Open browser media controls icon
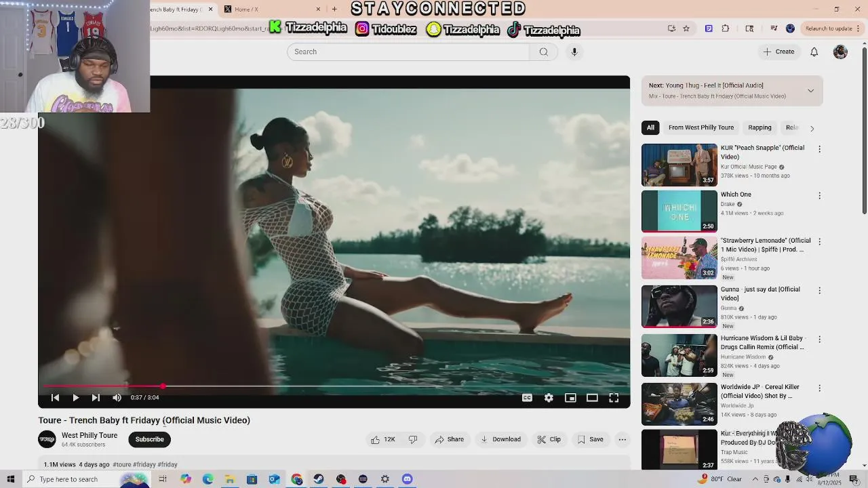 pos(774,28)
